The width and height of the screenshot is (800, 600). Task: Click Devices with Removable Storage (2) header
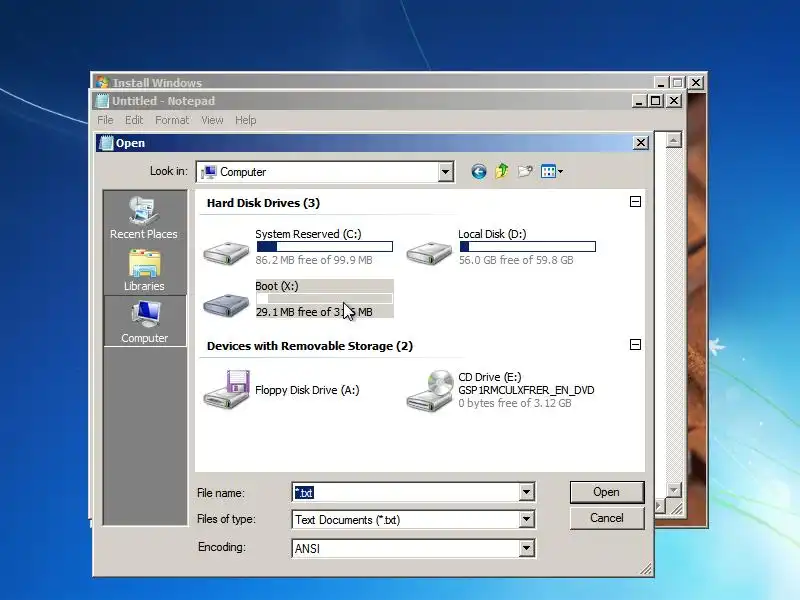tap(310, 346)
